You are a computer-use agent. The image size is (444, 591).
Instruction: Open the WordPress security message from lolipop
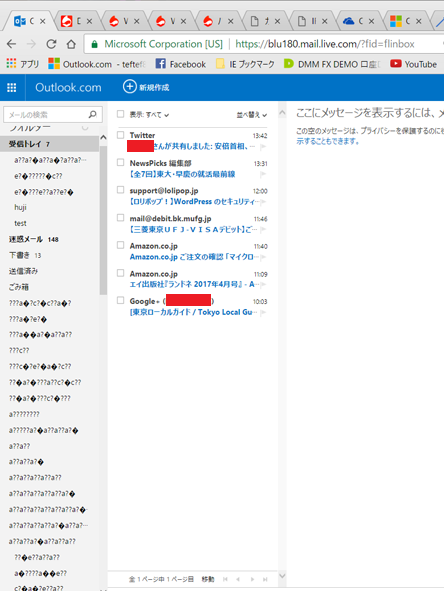pyautogui.click(x=194, y=202)
